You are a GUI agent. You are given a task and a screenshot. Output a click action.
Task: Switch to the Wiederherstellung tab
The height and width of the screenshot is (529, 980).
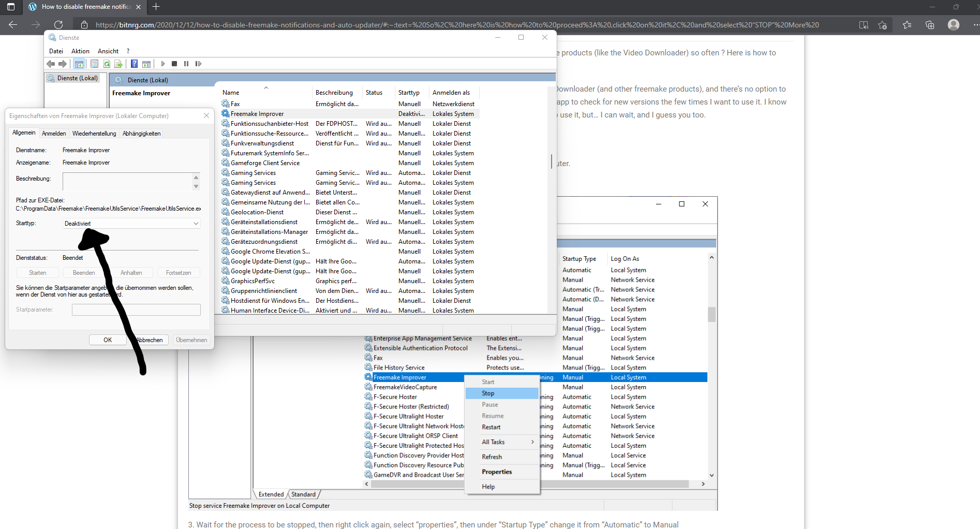(94, 134)
